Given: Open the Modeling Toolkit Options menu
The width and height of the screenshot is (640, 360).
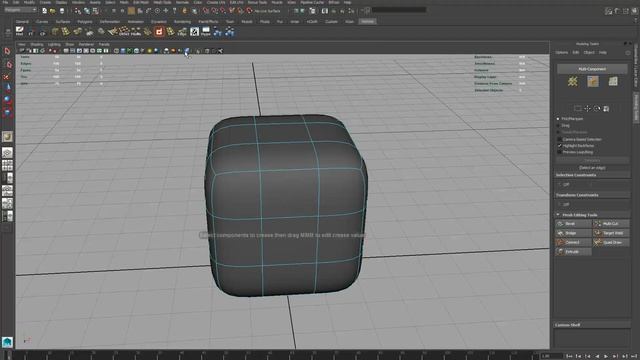Looking at the screenshot, I should point(562,53).
